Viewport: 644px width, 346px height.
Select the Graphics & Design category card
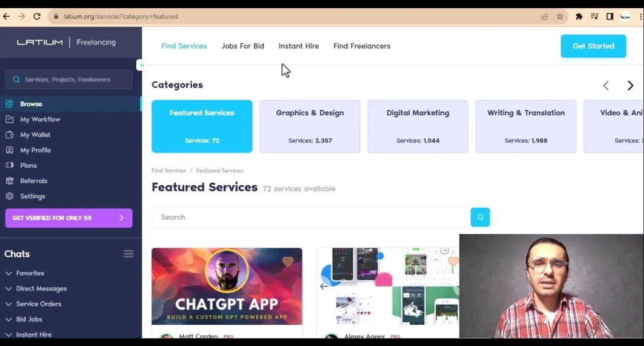click(x=309, y=126)
